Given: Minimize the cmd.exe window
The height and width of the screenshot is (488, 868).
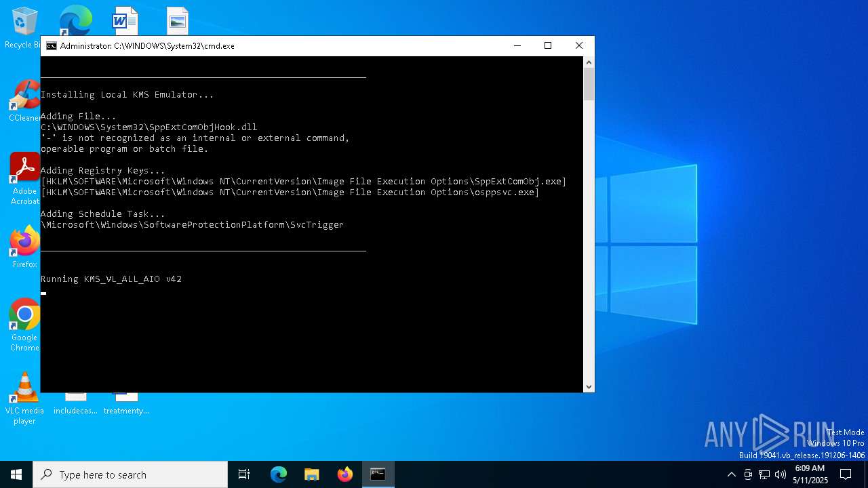Looking at the screenshot, I should point(517,46).
